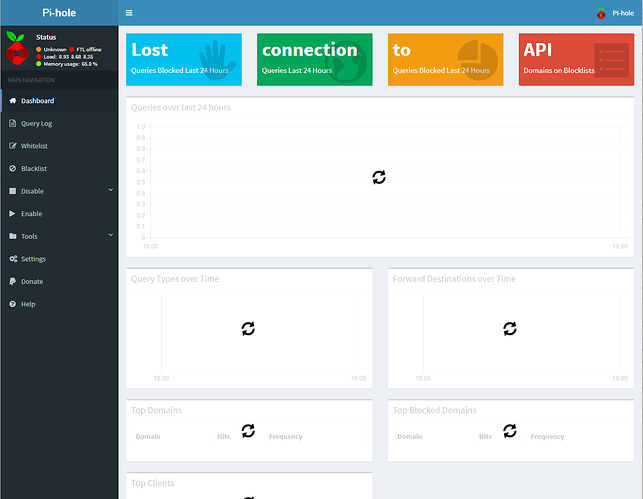This screenshot has height=499, width=643.
Task: Click the blue "Lost" stat box
Action: coord(184,59)
